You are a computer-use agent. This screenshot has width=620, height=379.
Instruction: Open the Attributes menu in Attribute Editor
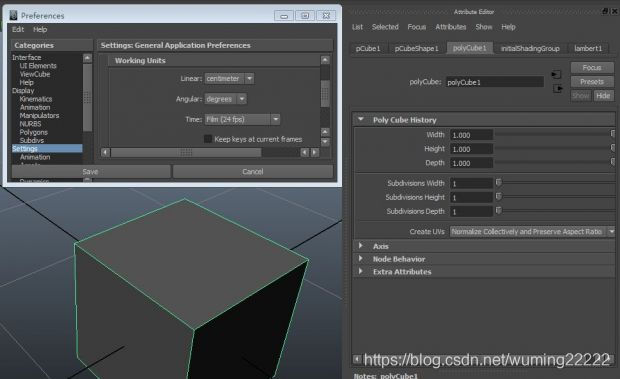451,27
